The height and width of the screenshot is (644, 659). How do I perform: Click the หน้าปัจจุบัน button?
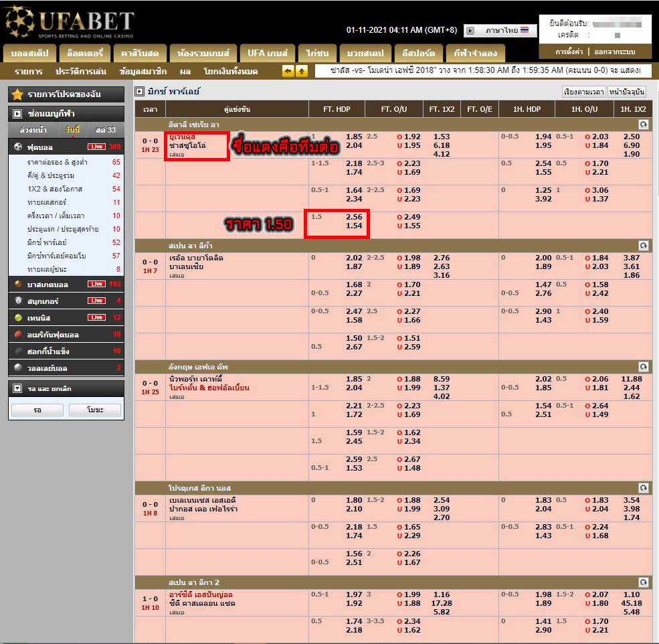coord(627,92)
